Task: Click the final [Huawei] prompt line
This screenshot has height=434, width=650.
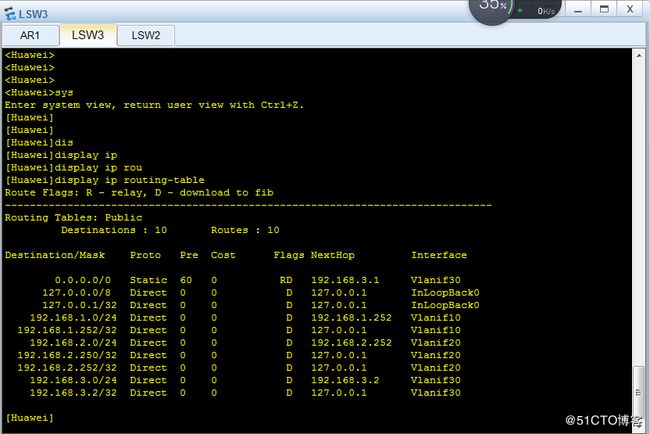Action: (x=29, y=418)
